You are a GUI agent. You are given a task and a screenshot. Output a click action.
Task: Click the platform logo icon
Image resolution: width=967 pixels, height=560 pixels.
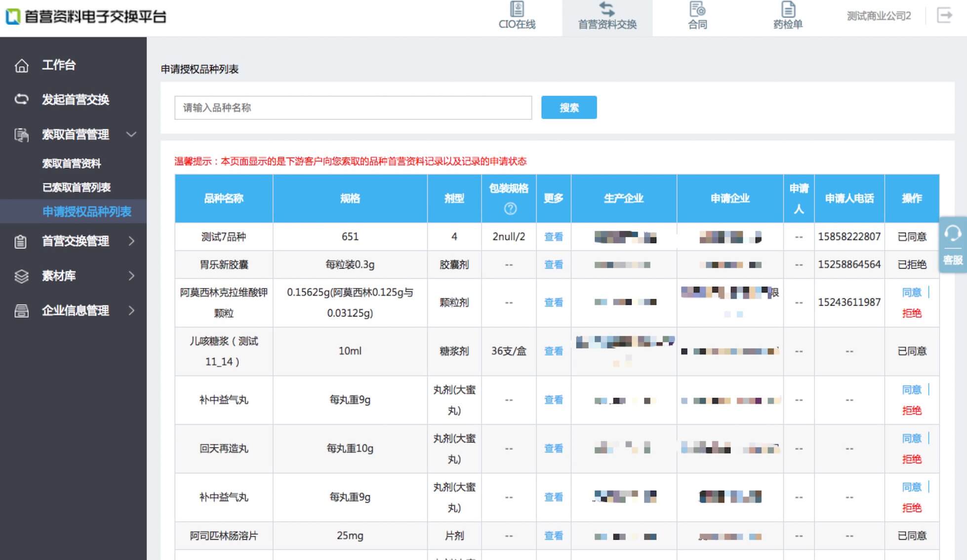[13, 16]
